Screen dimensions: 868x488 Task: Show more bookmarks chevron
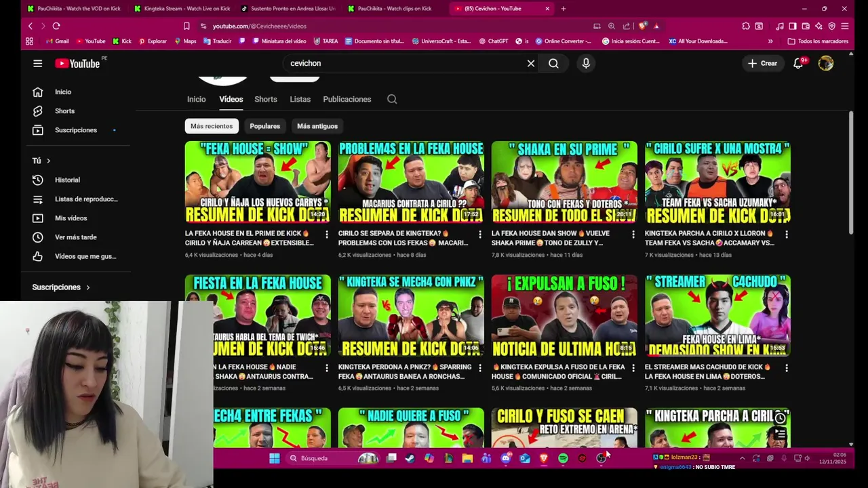[x=770, y=41]
